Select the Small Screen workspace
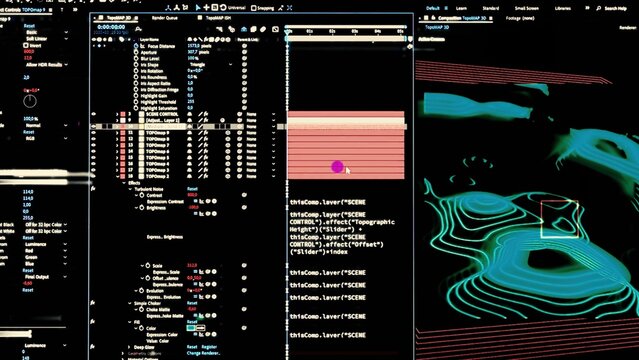The width and height of the screenshot is (639, 360). pyautogui.click(x=527, y=8)
